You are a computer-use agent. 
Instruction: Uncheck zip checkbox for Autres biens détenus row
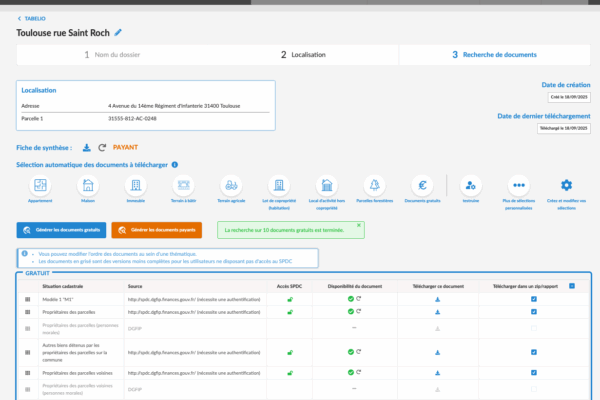534,352
